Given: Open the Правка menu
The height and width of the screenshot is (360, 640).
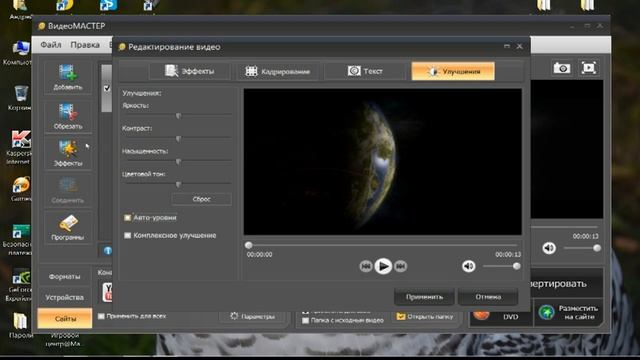Looking at the screenshot, I should pos(85,44).
